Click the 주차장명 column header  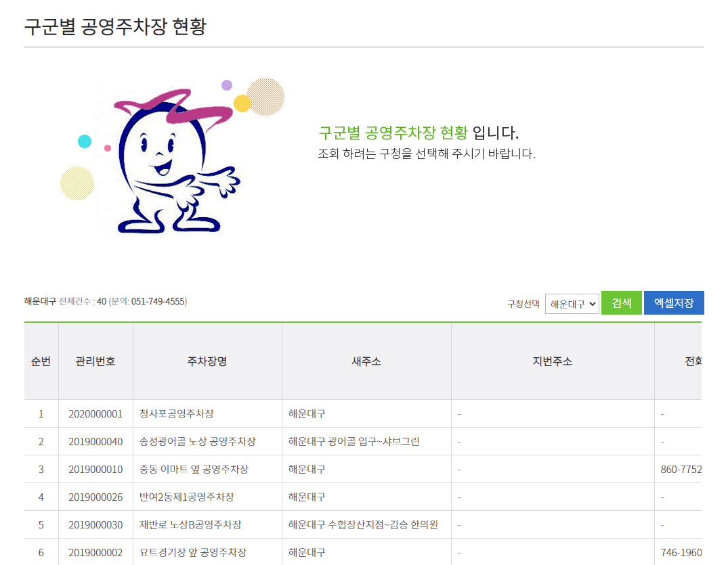207,361
